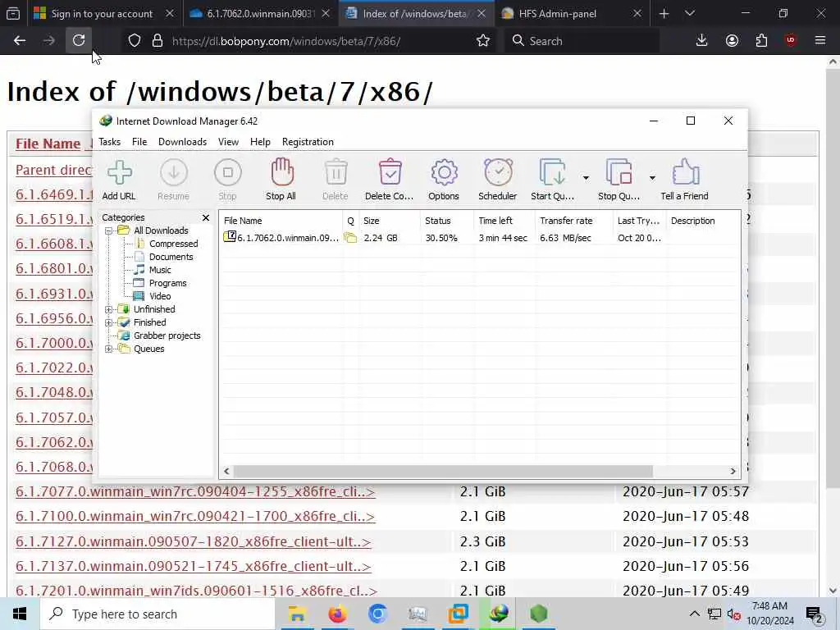840x630 pixels.
Task: Click Start Queue toolbar icon
Action: point(552,180)
